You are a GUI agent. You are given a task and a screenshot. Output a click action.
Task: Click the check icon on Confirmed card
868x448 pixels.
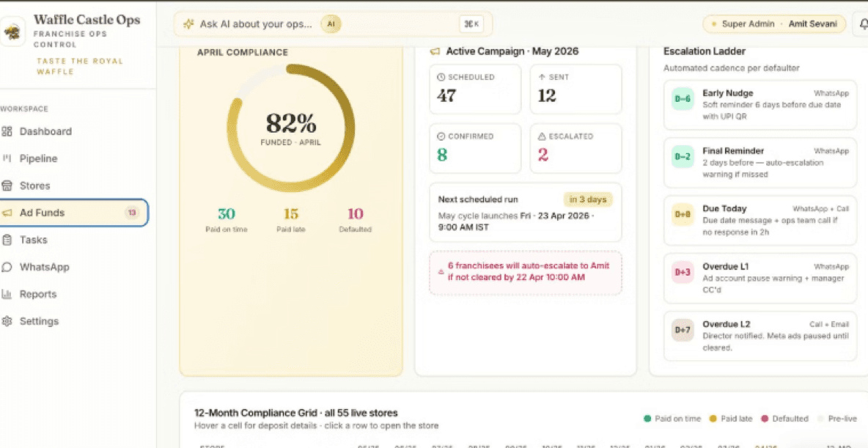(441, 136)
